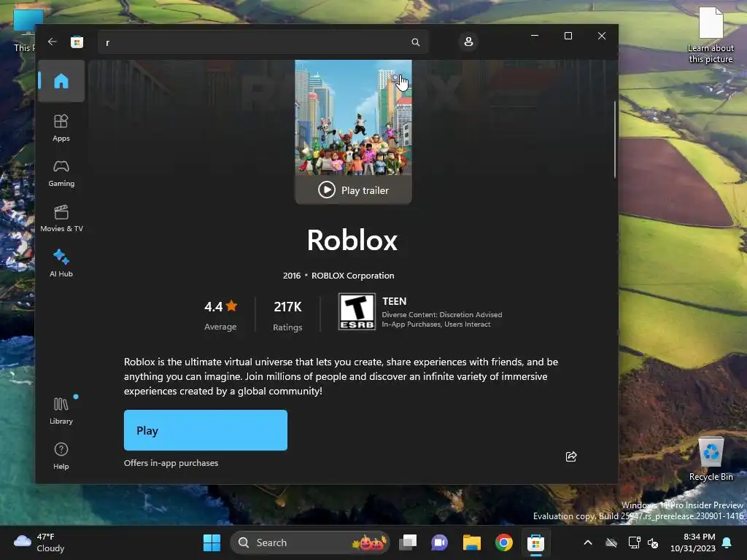Open the Windows Start menu
Image resolution: width=747 pixels, height=560 pixels.
(x=212, y=542)
